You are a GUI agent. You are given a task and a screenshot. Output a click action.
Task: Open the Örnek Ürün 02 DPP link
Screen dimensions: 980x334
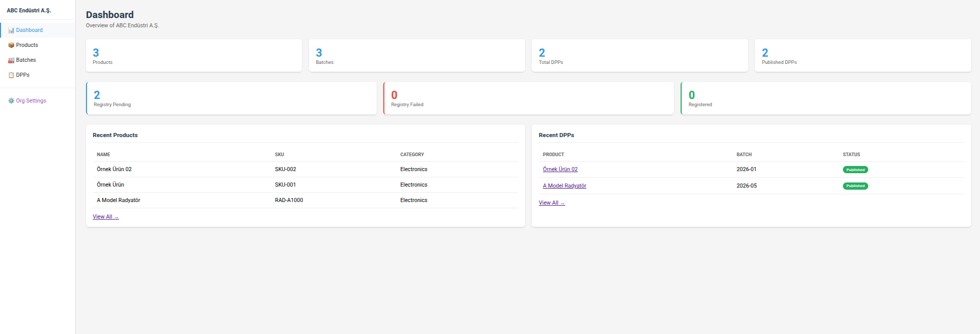(x=560, y=169)
